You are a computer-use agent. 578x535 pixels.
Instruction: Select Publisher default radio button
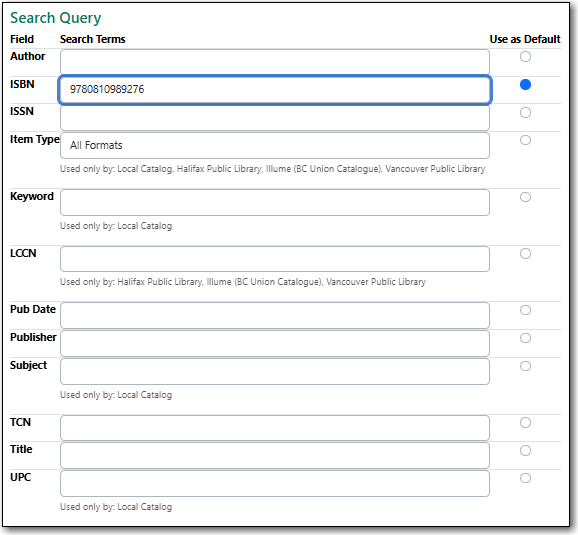[x=525, y=338]
